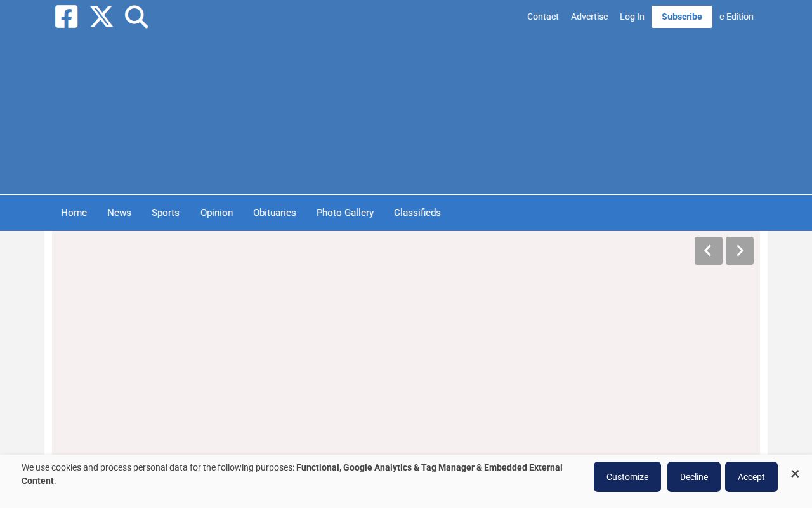Open the e-Edition link
The height and width of the screenshot is (508, 812).
coord(737,17)
